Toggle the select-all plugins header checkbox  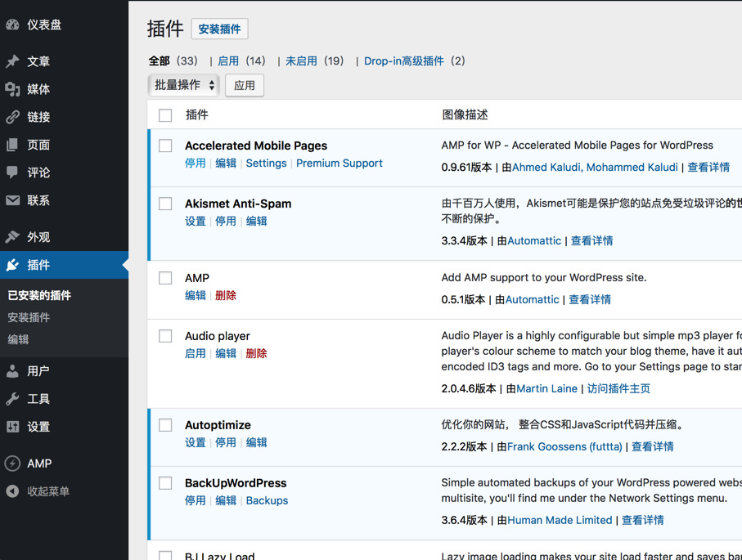coord(165,115)
